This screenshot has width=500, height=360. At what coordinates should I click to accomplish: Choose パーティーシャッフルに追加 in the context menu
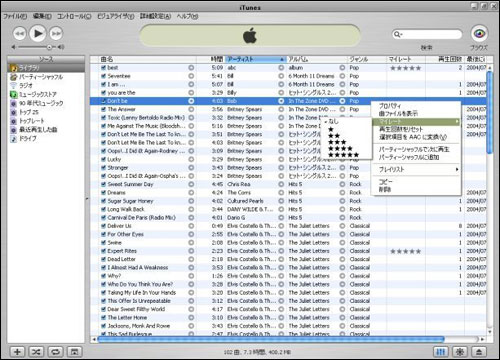416,157
